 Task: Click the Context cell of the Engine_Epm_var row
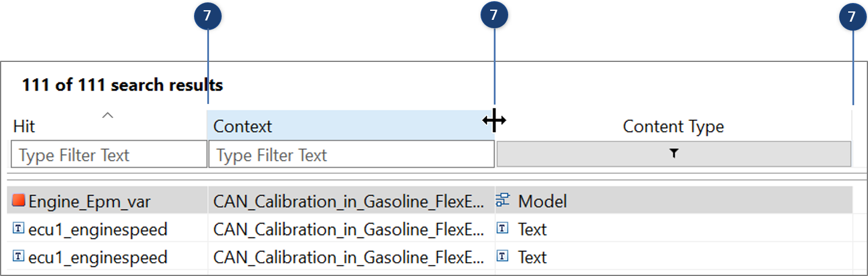click(x=348, y=201)
